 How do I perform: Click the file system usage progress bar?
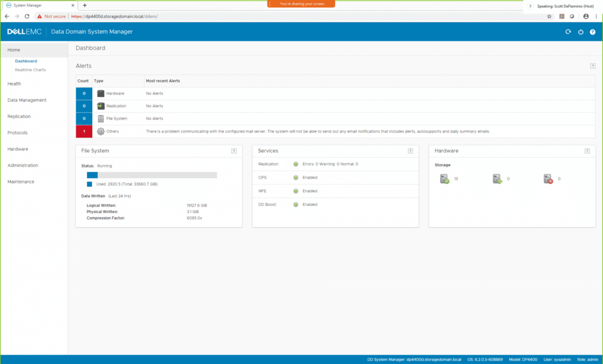[152, 175]
